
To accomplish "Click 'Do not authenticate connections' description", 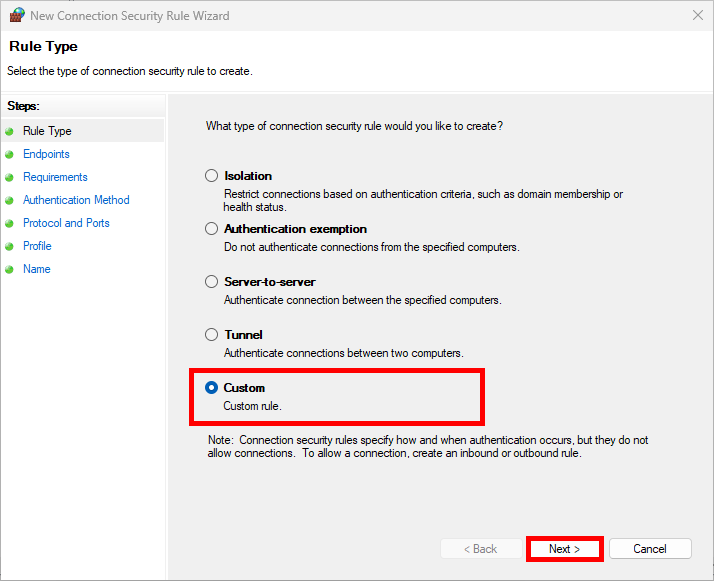I will [372, 247].
